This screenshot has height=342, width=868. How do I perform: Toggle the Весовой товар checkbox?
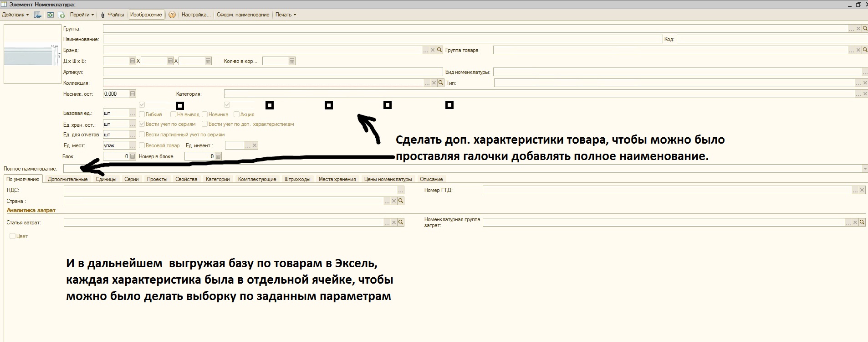tap(142, 145)
